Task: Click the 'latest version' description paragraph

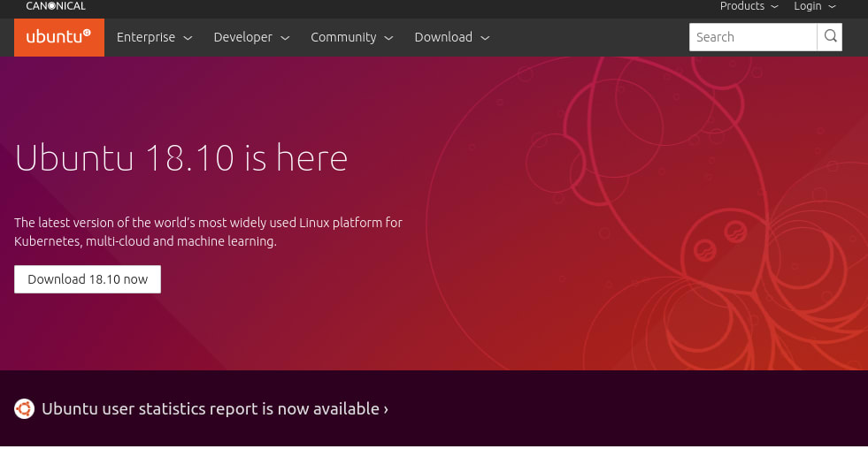Action: (x=208, y=232)
